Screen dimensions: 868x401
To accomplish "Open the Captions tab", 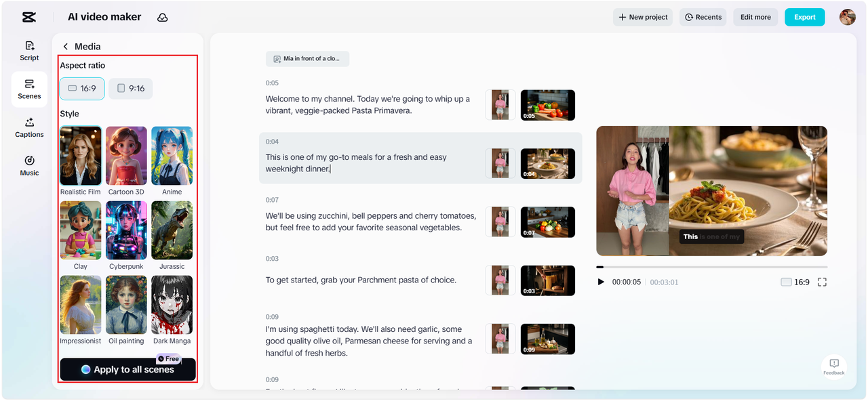I will pos(29,128).
